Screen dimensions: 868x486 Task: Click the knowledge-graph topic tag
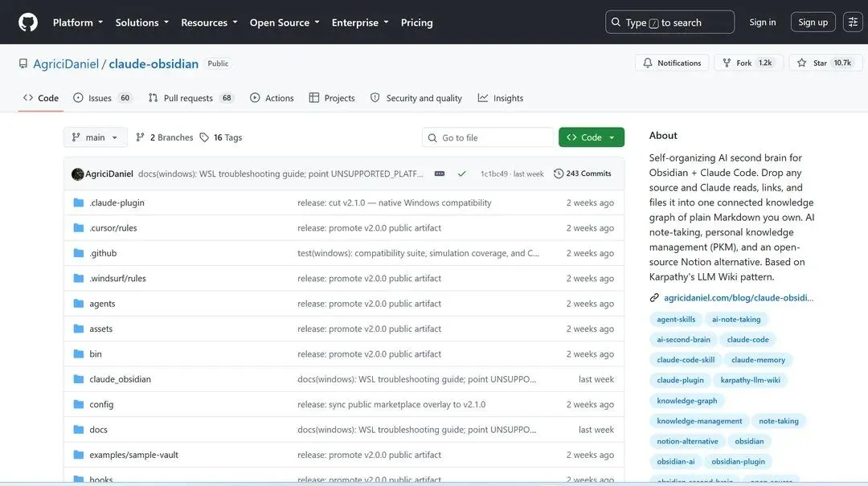687,401
